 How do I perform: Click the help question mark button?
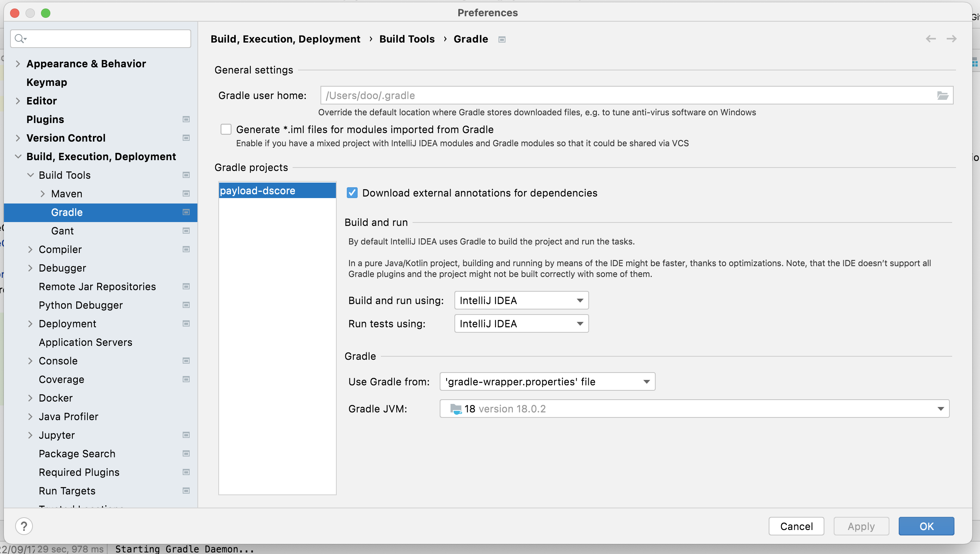(24, 526)
